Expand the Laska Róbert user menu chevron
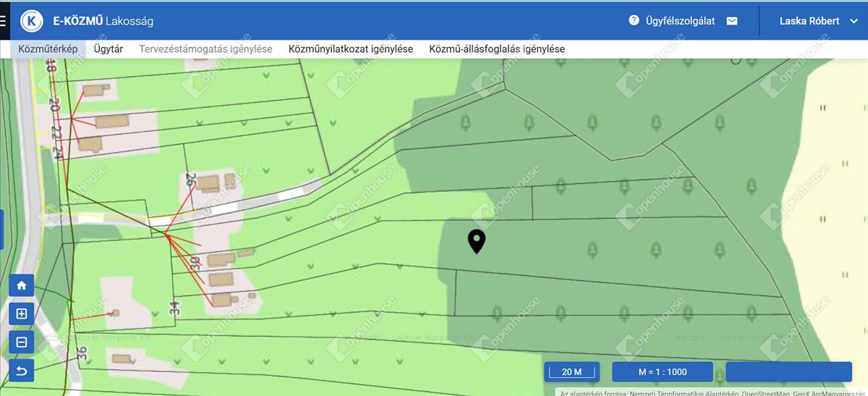Viewport: 868px width, 396px height. [x=854, y=21]
